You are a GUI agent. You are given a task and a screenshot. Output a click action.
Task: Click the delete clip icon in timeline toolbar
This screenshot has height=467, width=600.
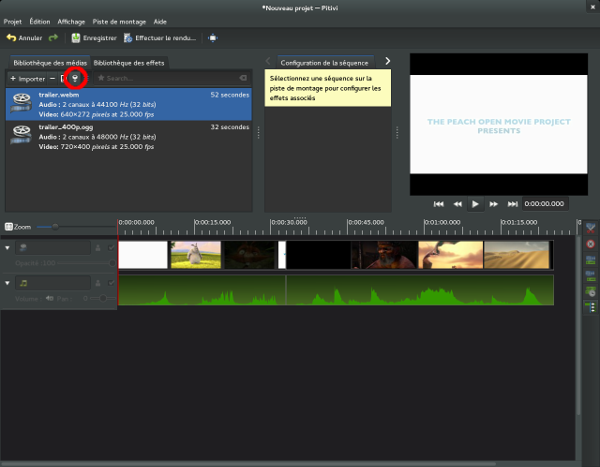(x=590, y=244)
